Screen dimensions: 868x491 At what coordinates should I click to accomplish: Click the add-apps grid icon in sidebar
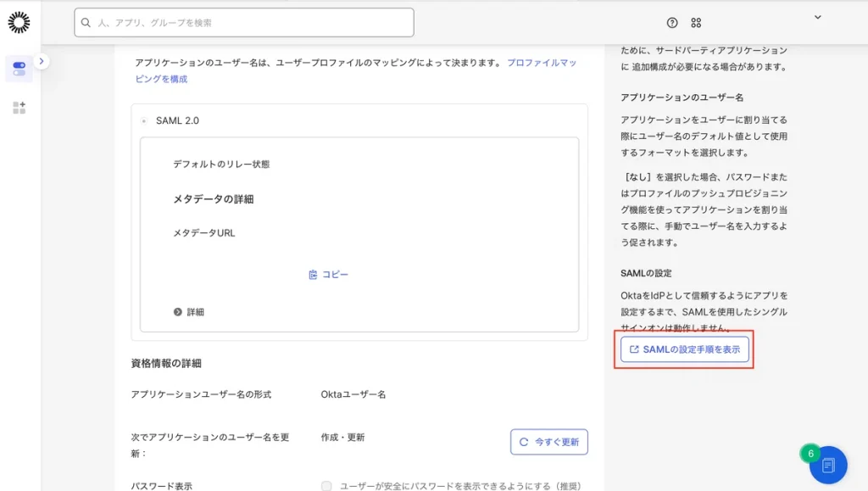pos(19,108)
